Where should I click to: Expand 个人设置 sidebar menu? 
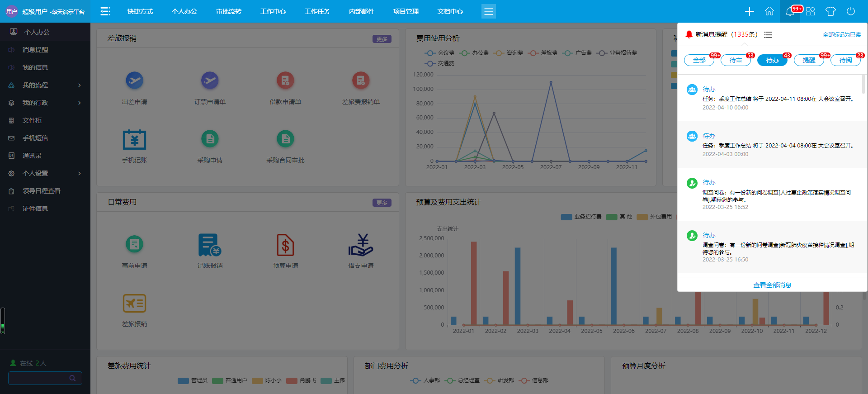45,173
